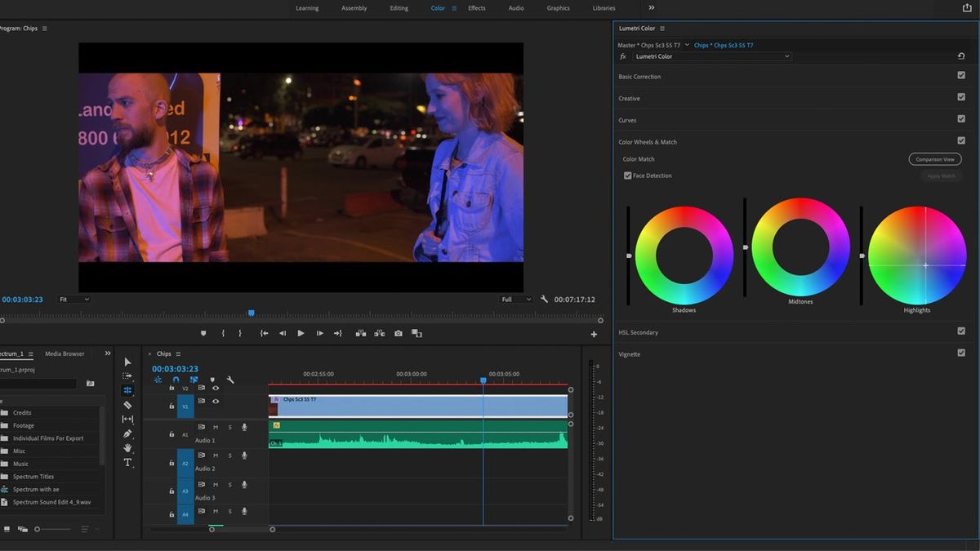The image size is (980, 551).
Task: Click the Comparison View button
Action: pyautogui.click(x=934, y=158)
